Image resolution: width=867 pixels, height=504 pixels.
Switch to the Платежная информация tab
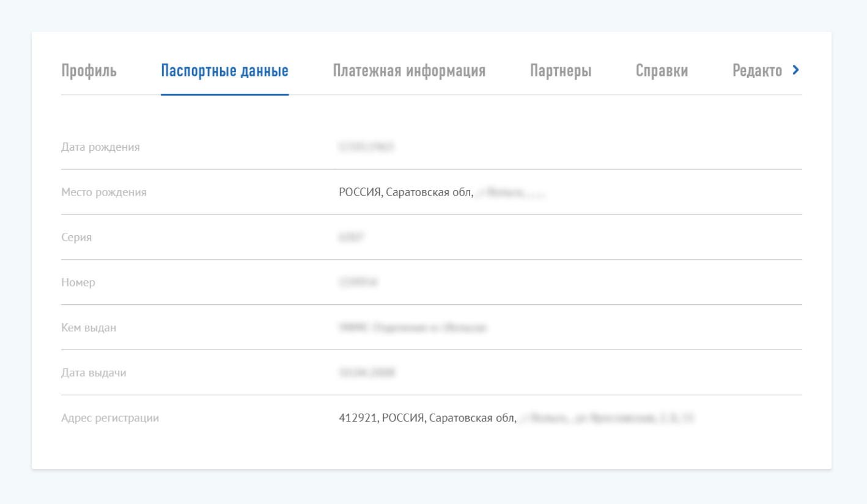(409, 71)
